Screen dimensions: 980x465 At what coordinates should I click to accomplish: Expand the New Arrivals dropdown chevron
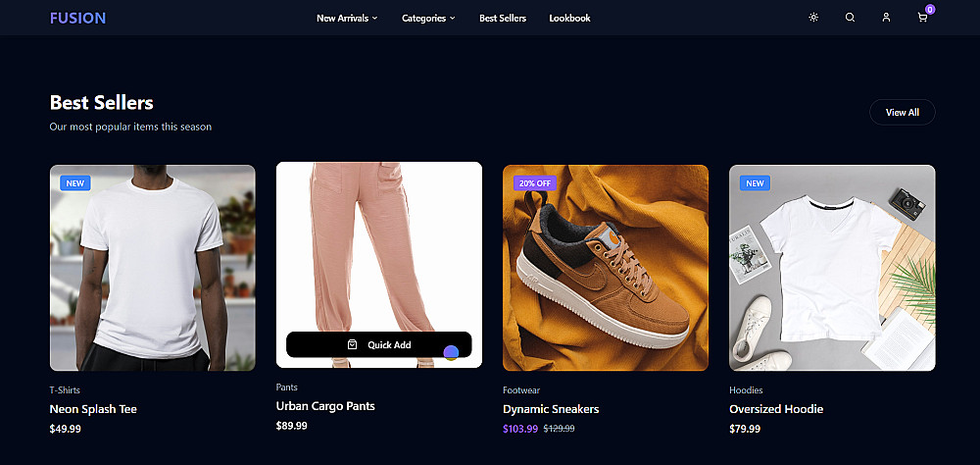(375, 19)
